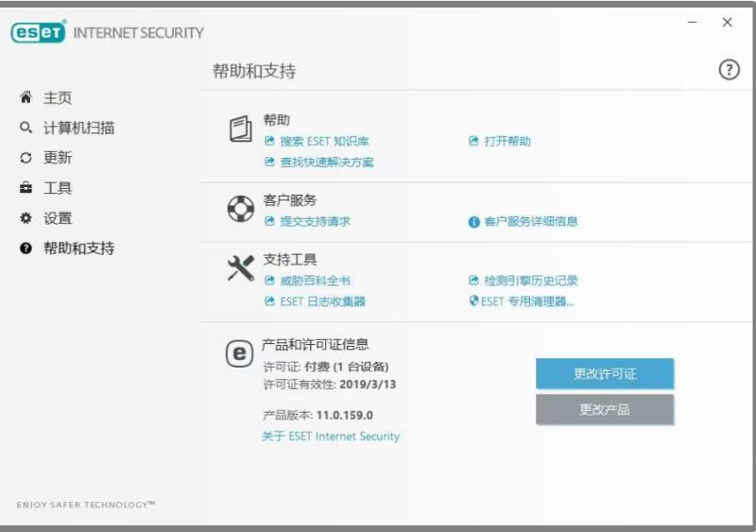The image size is (756, 532).
Task: Click 提交支持请求 link
Action: tap(316, 221)
